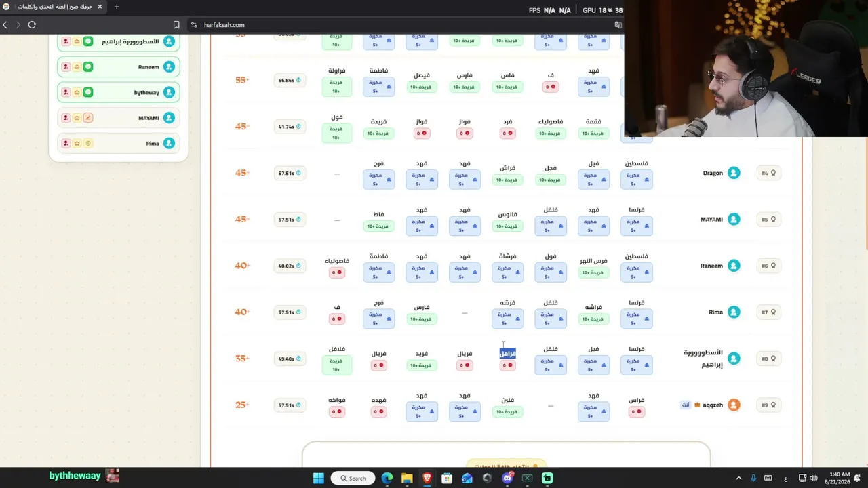Click word فلين in aqqzeh row
868x488 pixels.
coord(508,400)
